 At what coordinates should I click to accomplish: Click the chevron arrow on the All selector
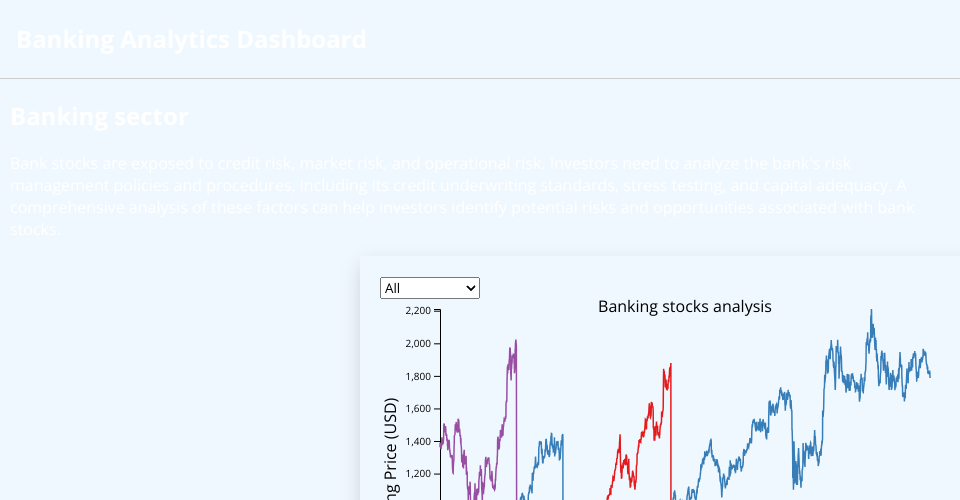471,288
